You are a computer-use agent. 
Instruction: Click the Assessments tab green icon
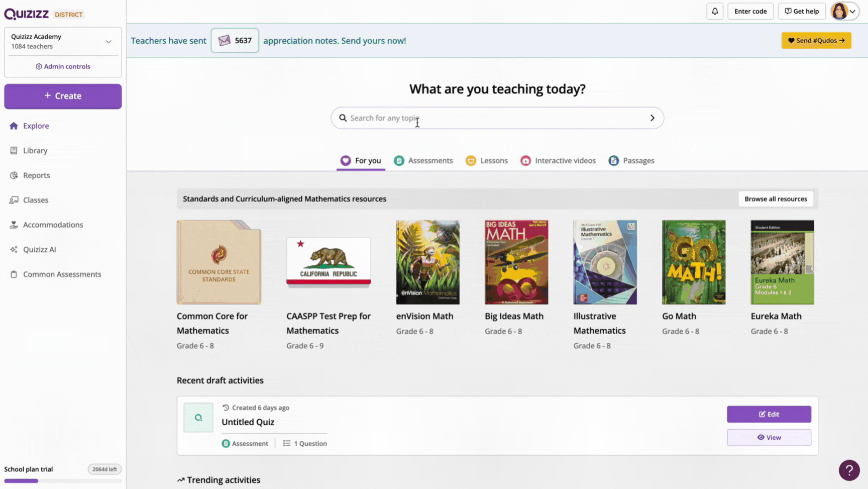point(399,160)
